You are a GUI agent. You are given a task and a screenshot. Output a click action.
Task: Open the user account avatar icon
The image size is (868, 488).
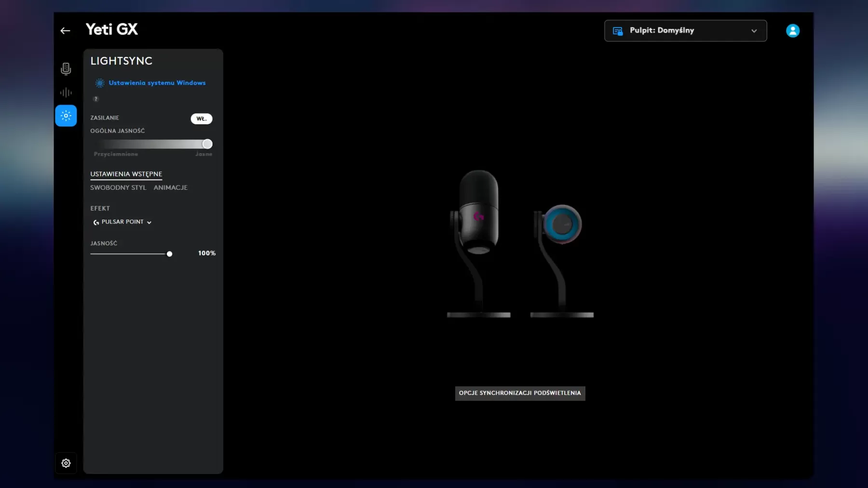tap(792, 30)
